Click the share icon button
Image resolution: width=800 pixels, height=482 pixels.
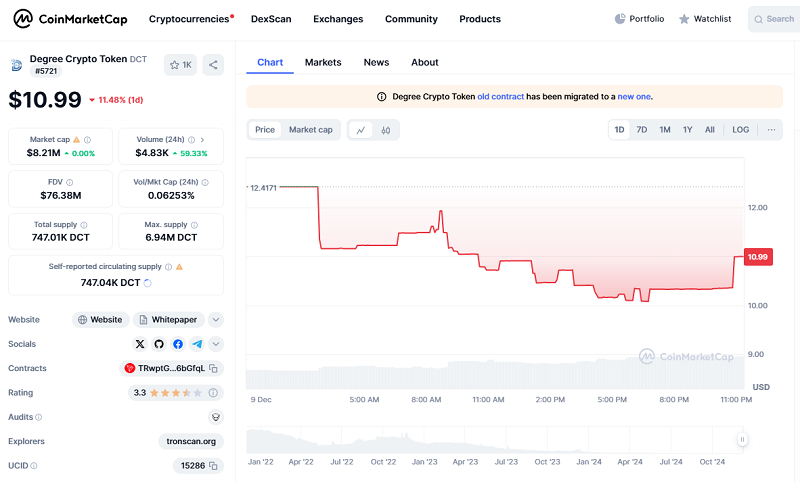(213, 65)
